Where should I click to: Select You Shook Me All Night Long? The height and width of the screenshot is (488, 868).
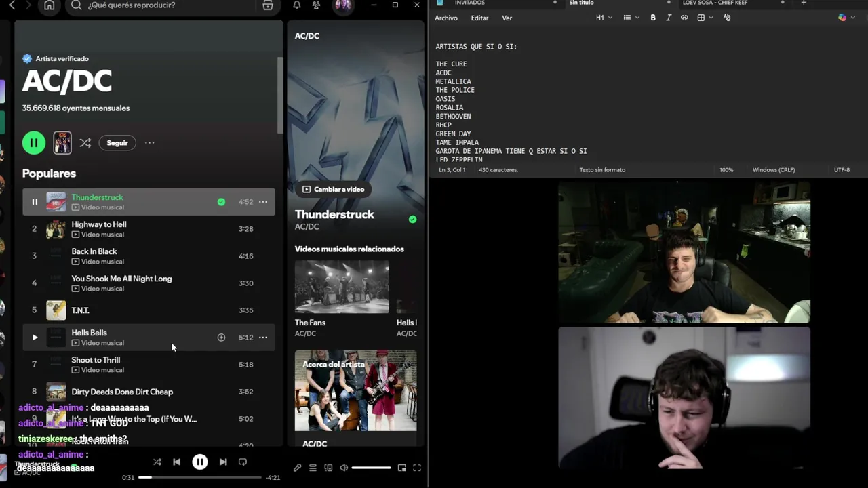(149, 283)
